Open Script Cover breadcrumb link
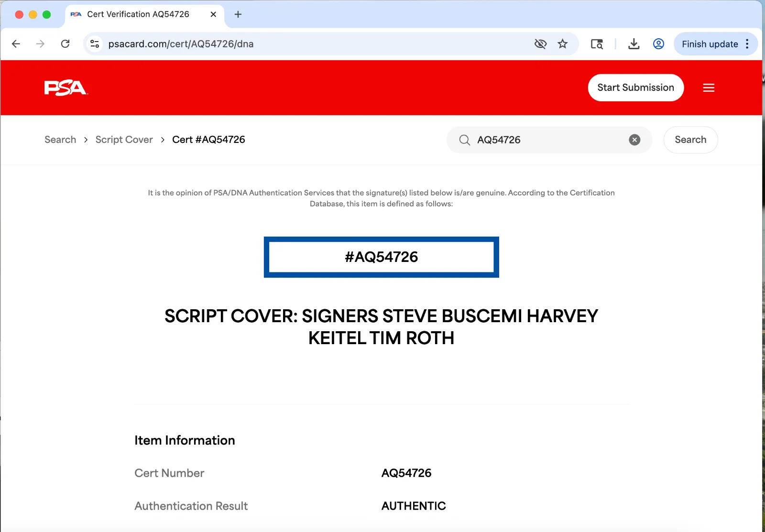The height and width of the screenshot is (532, 765). click(x=124, y=140)
